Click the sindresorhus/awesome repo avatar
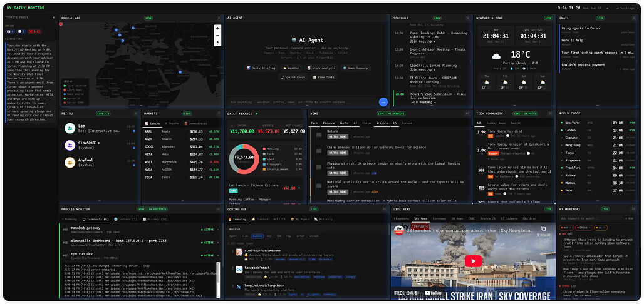The height and width of the screenshot is (304, 644). pos(240,252)
